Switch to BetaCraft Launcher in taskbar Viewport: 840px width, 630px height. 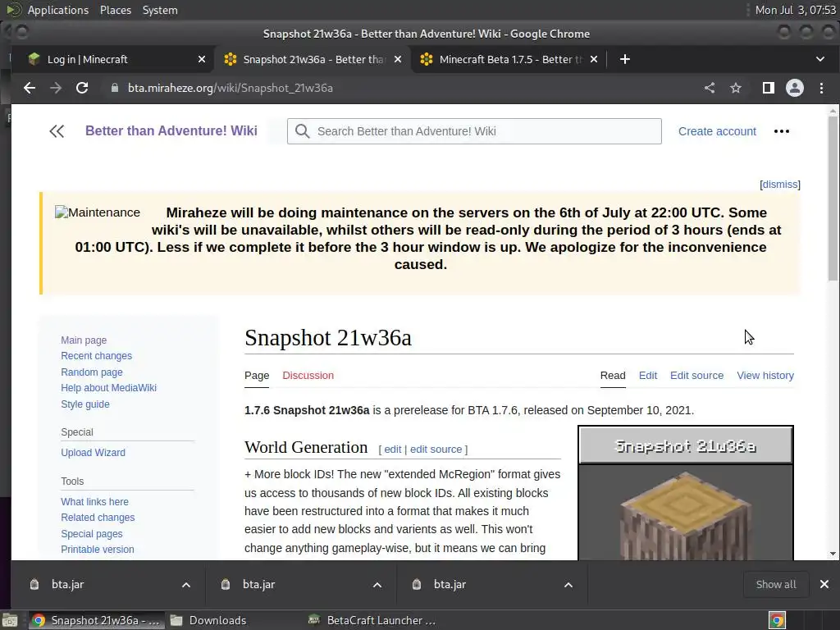pyautogui.click(x=373, y=620)
